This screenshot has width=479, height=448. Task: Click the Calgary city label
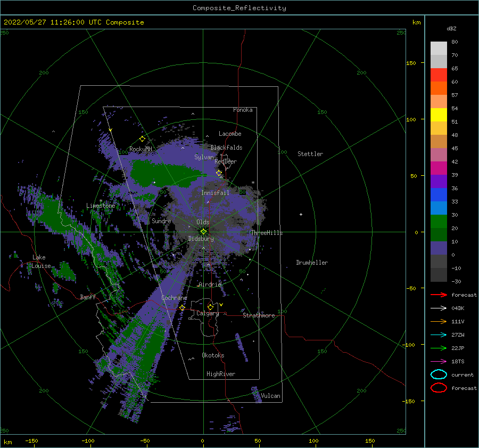tap(208, 313)
